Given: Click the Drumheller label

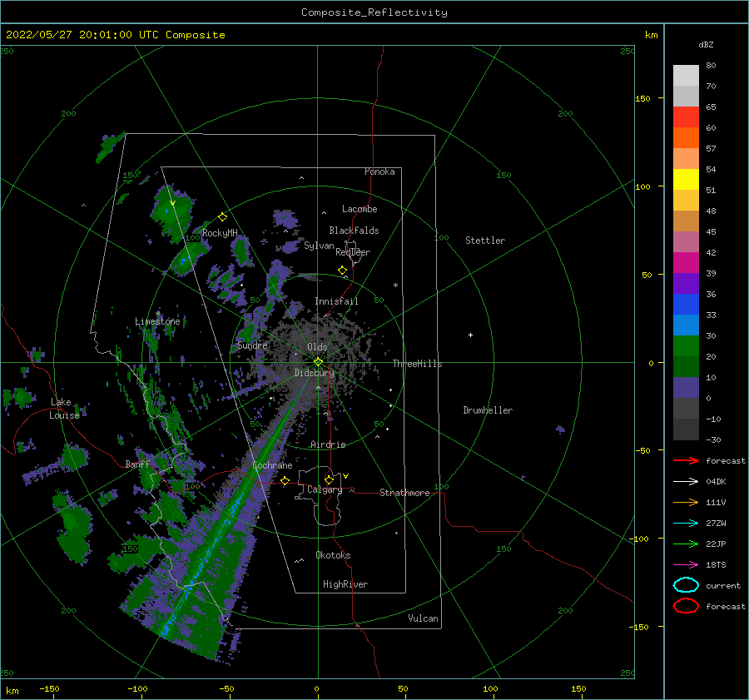Looking at the screenshot, I should pos(488,410).
